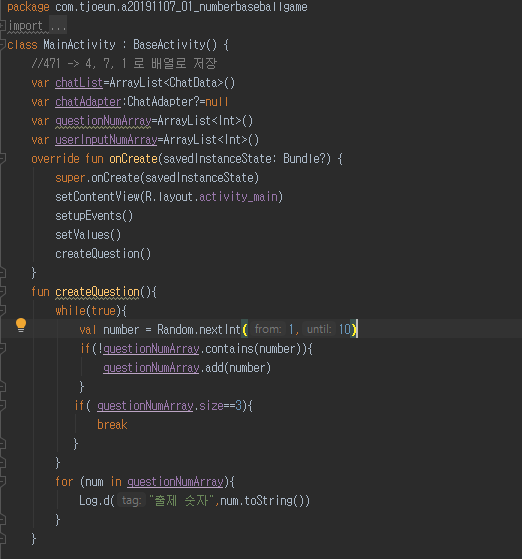Click Random.nextInt in the val number line
Image resolution: width=522 pixels, height=559 pixels.
coord(199,330)
